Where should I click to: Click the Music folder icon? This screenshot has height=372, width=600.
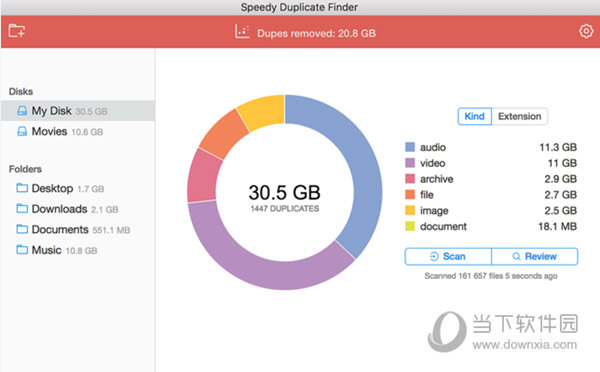click(x=22, y=250)
